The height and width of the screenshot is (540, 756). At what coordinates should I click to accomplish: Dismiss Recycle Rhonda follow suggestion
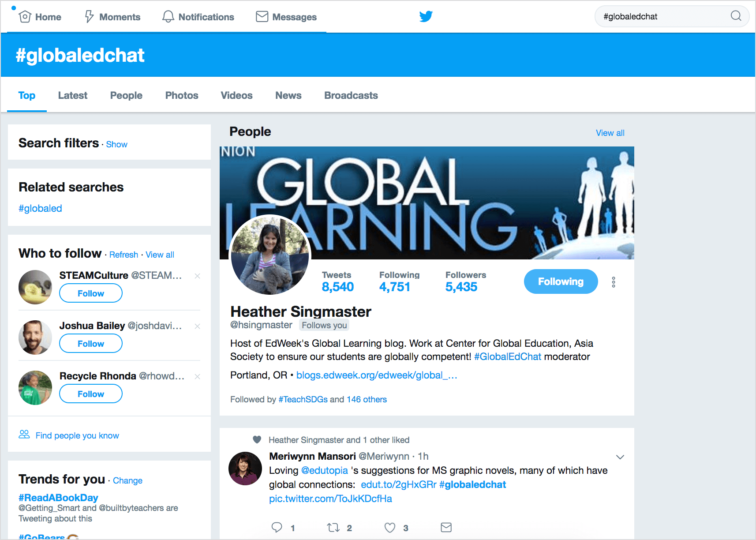[x=198, y=377]
